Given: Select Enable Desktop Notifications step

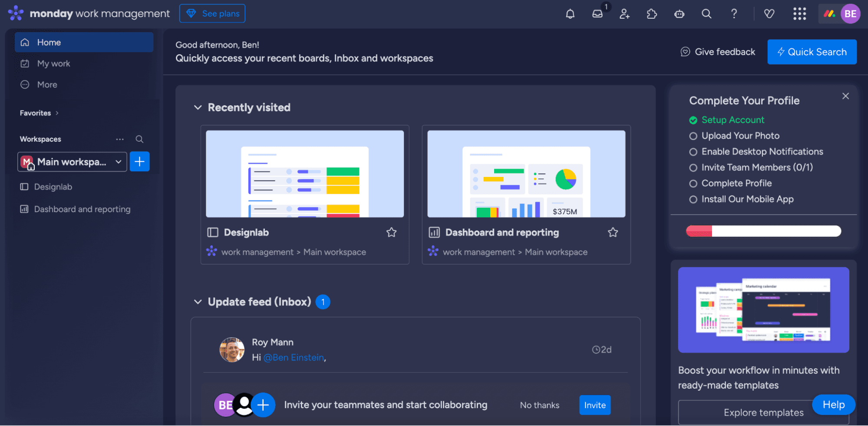Looking at the screenshot, I should click(x=756, y=152).
